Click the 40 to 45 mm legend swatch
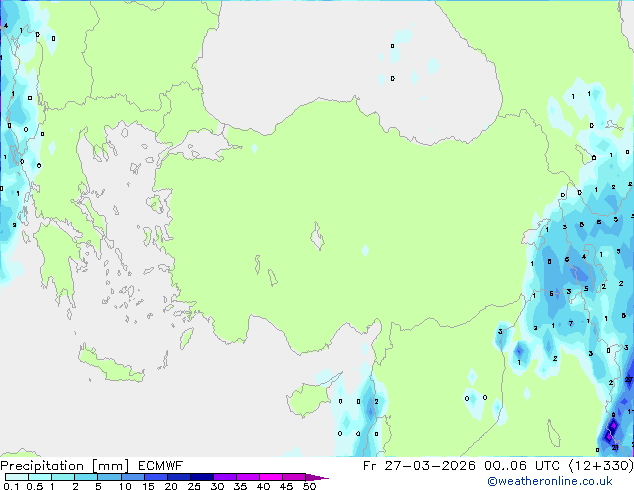The width and height of the screenshot is (634, 490). (271, 477)
